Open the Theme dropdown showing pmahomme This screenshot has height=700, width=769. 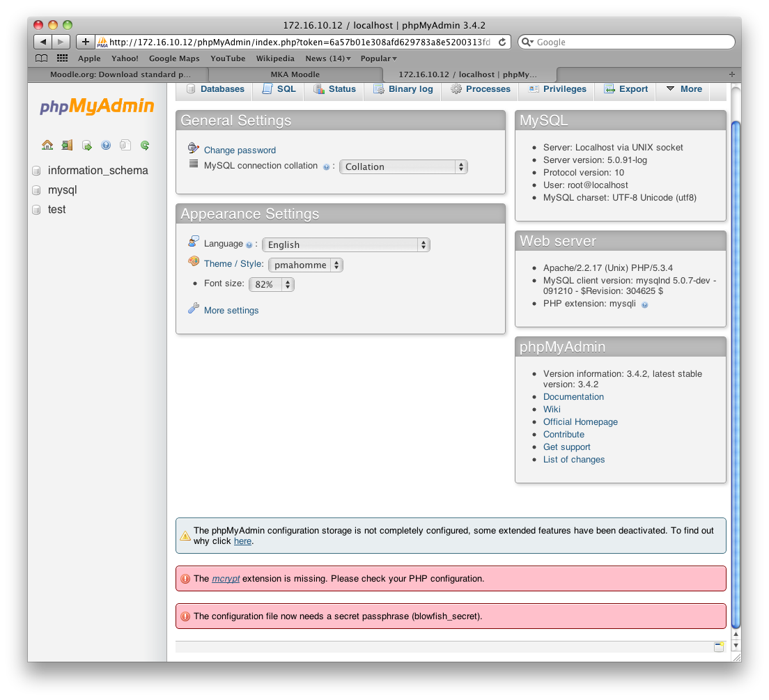click(306, 265)
